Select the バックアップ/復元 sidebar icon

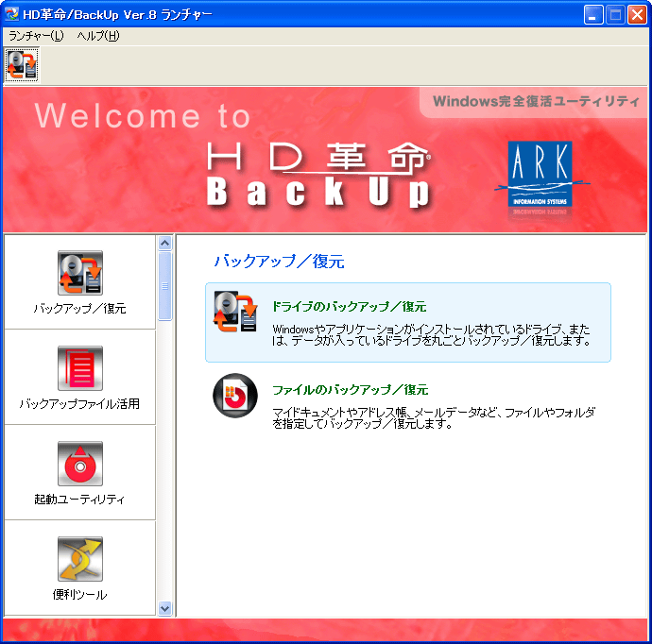80,273
